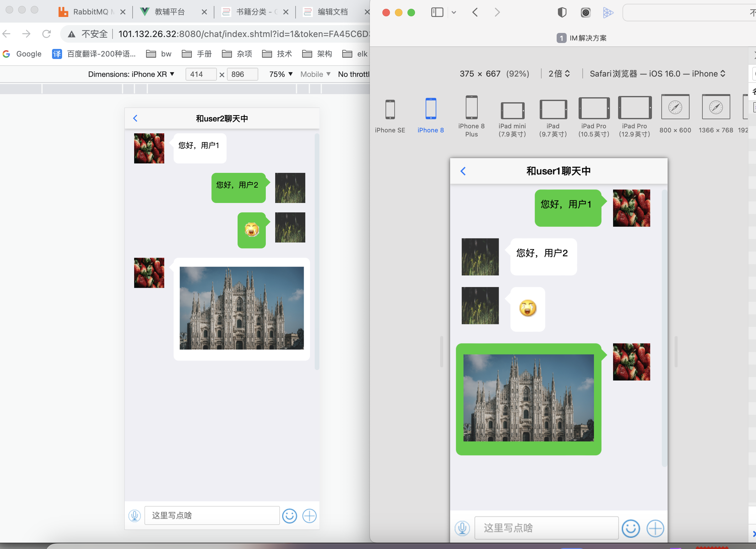Close the 书籍分类 tab
This screenshot has width=756, height=549.
click(x=286, y=12)
